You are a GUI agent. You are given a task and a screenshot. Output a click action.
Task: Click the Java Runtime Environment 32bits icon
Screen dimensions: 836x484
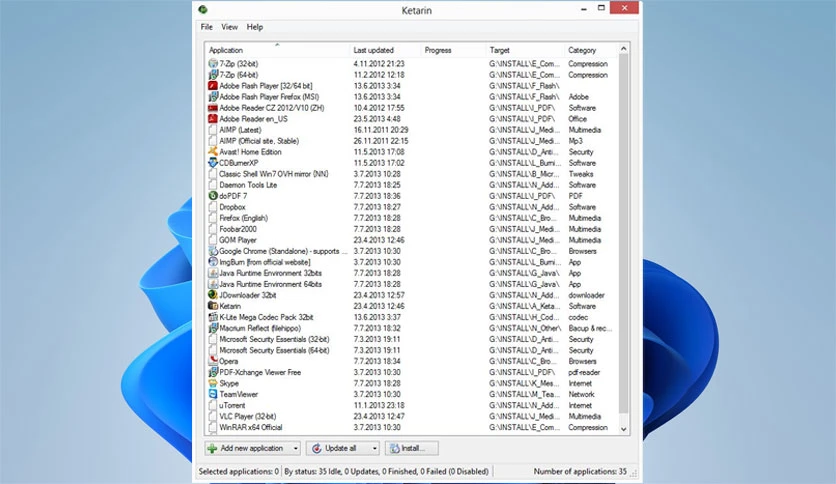(x=213, y=273)
